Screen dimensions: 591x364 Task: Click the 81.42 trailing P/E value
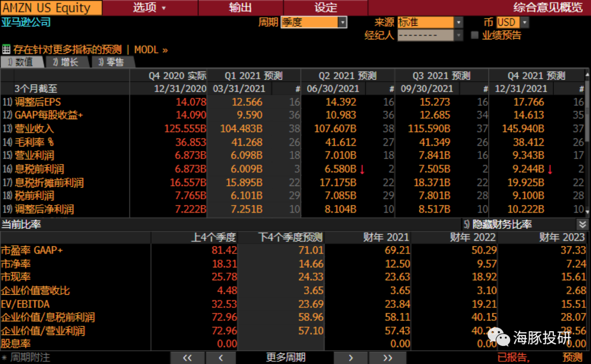[x=224, y=250]
